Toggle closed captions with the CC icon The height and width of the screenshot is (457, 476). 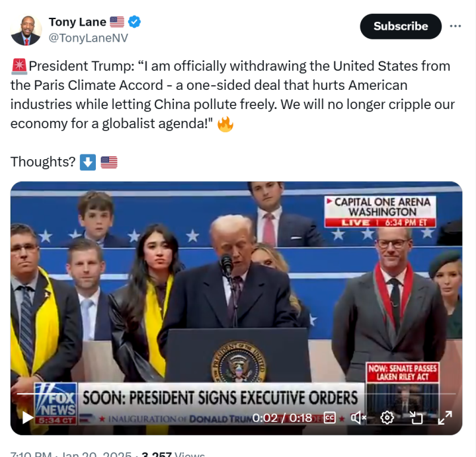(329, 418)
